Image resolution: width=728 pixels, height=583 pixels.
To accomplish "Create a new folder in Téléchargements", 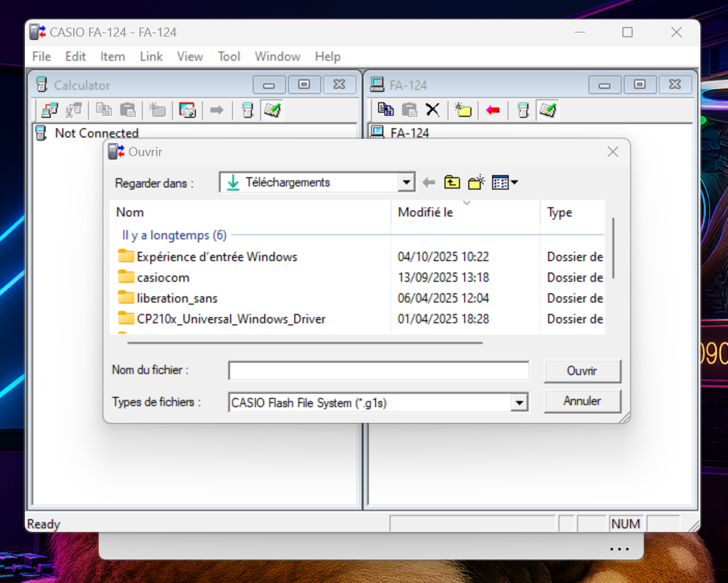I will click(x=476, y=182).
